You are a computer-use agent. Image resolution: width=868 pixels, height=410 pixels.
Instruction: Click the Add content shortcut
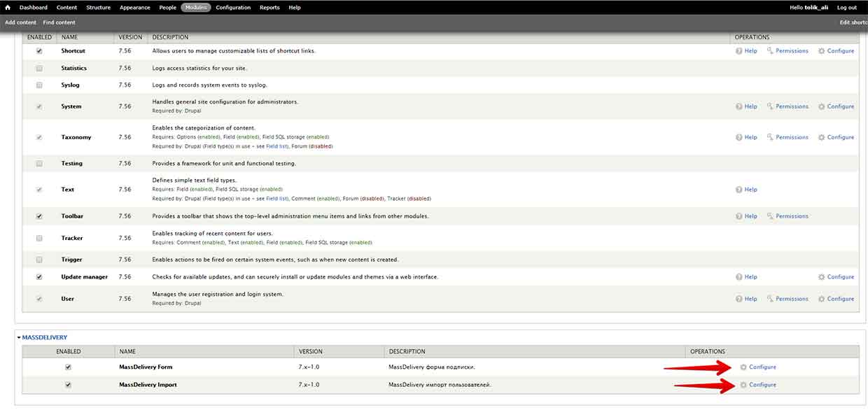click(x=20, y=22)
